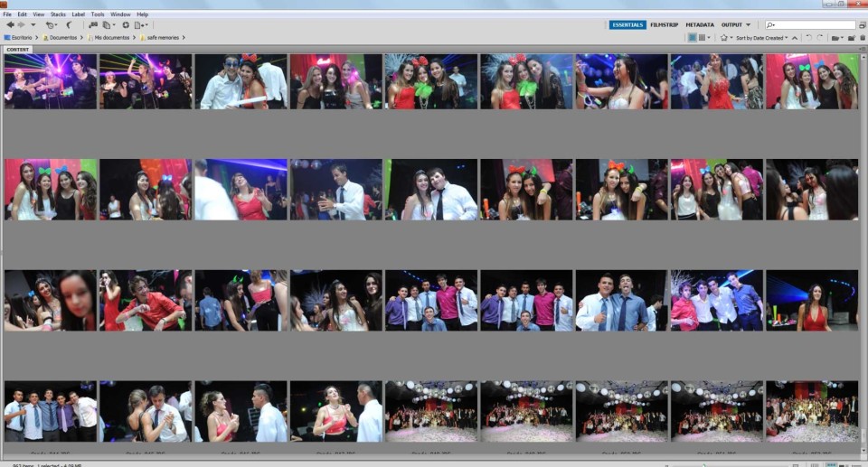Click the Open in Camera Raw icon
The height and width of the screenshot is (467, 868).
[126, 25]
